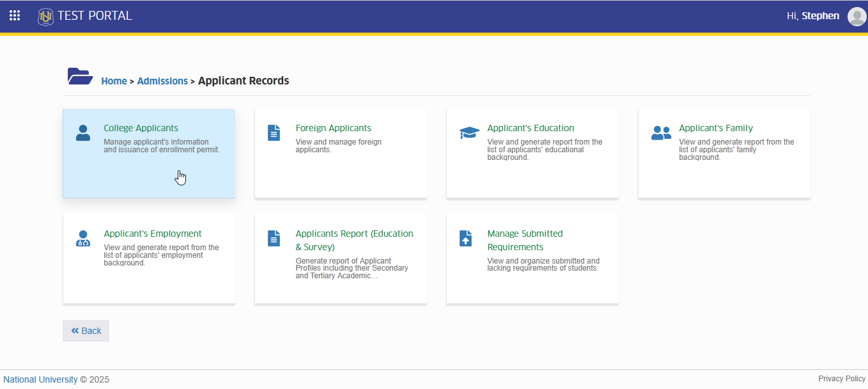
Task: Click the person icon on College Applicants
Action: pos(83,133)
